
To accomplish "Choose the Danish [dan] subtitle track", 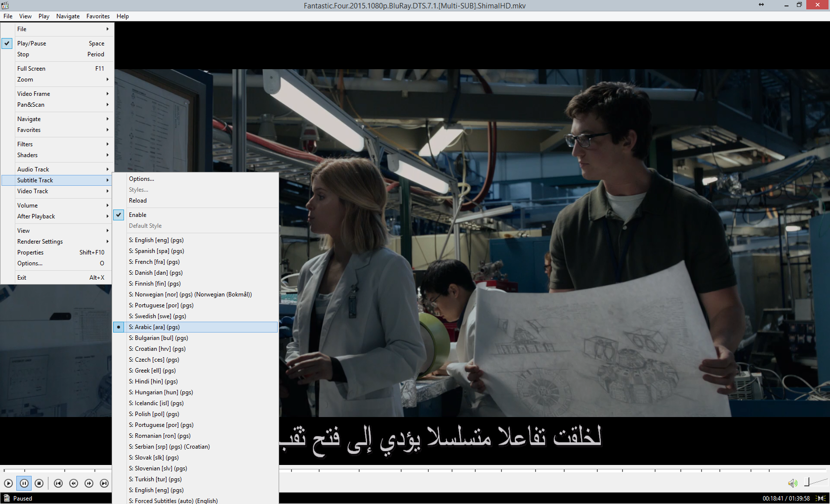I will tap(196, 273).
